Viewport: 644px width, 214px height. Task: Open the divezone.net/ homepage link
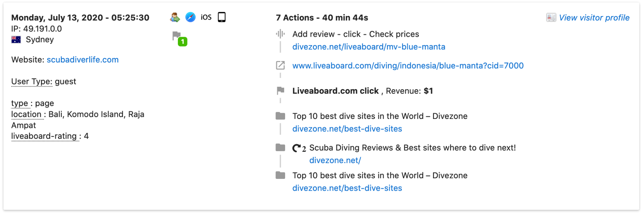tap(335, 160)
